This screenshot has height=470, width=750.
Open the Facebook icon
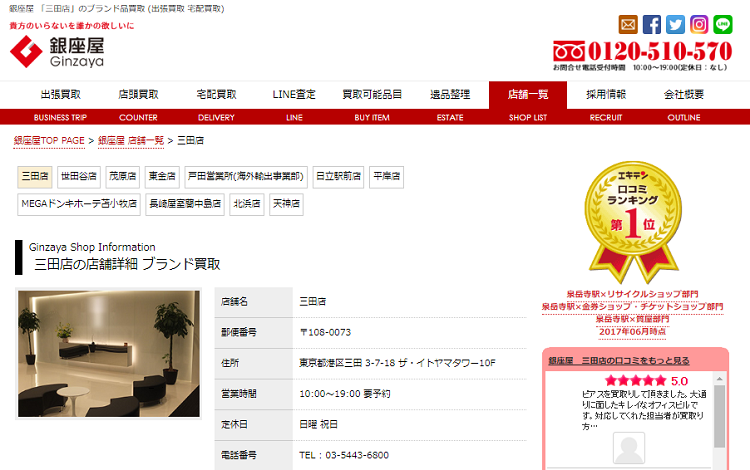pyautogui.click(x=651, y=24)
